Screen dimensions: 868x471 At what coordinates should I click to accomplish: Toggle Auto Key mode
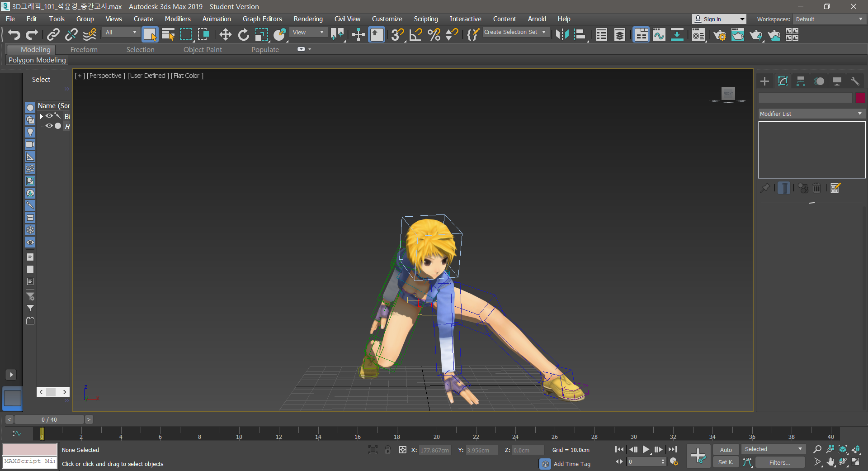click(x=726, y=450)
